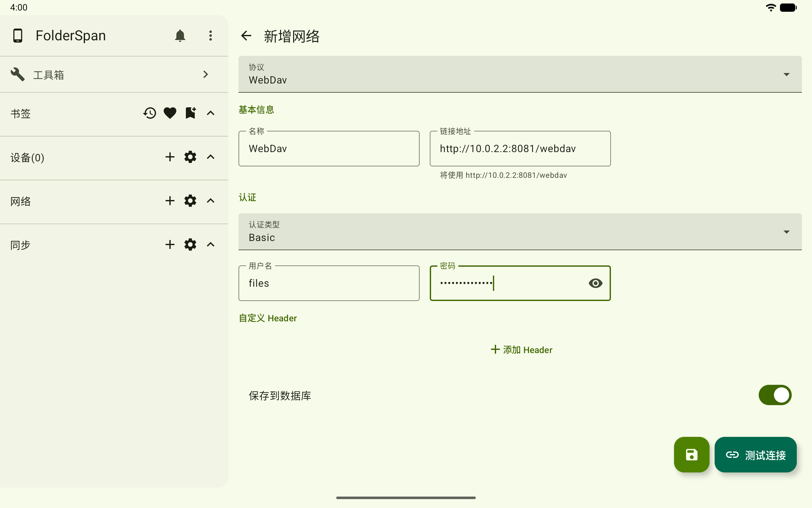Open the 认证类型 Basic dropdown
The height and width of the screenshot is (508, 812).
pyautogui.click(x=520, y=232)
